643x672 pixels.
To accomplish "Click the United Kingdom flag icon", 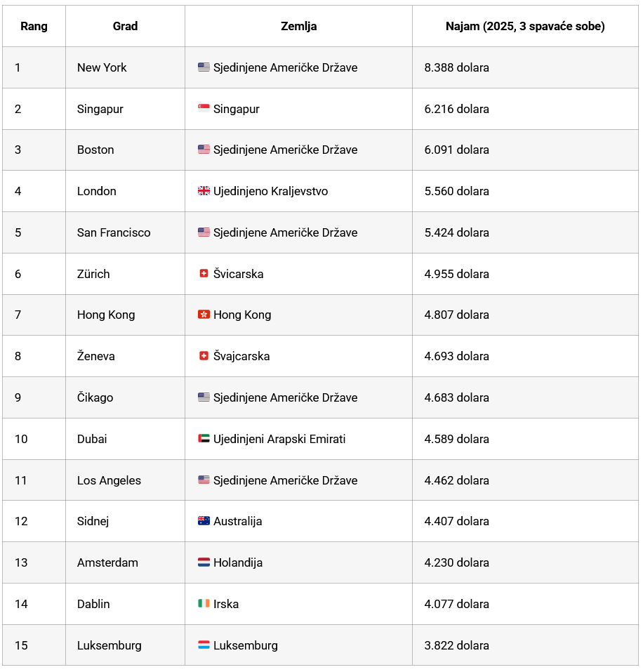I will (204, 191).
